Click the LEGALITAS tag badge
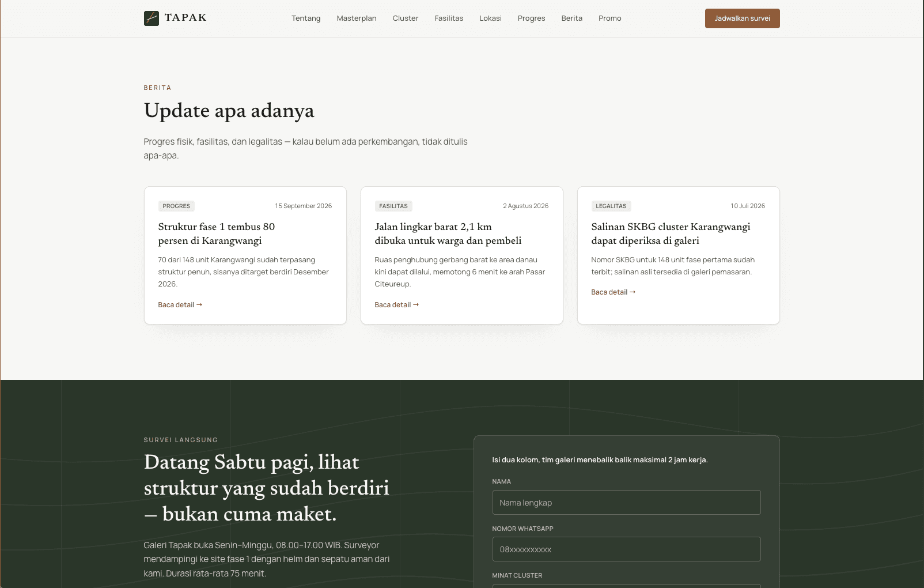 click(x=611, y=206)
